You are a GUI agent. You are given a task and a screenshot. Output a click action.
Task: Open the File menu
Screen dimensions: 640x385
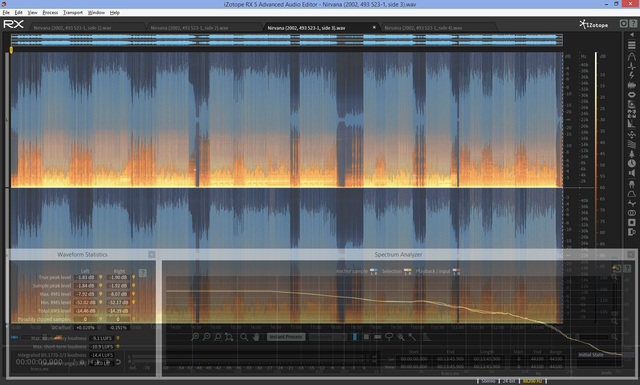click(6, 13)
